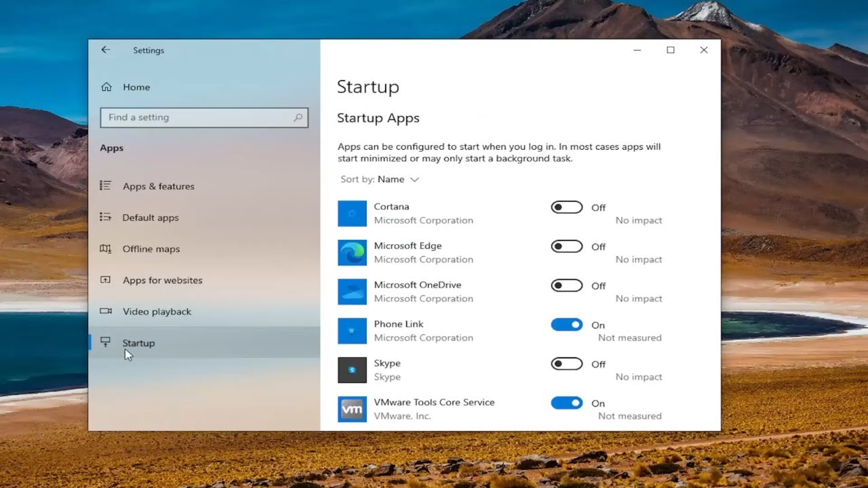This screenshot has width=868, height=488.
Task: Turn off VMware Tools Core Service toggle
Action: (x=567, y=403)
